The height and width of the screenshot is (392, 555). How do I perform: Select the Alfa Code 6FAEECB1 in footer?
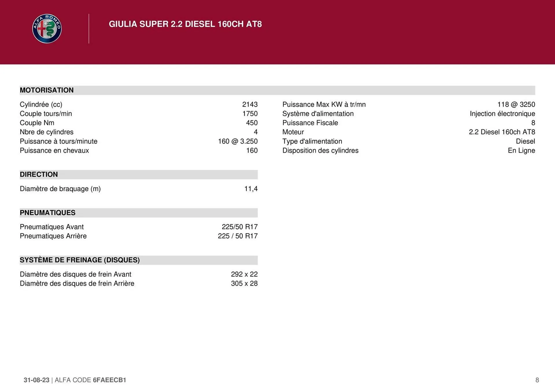point(90,380)
